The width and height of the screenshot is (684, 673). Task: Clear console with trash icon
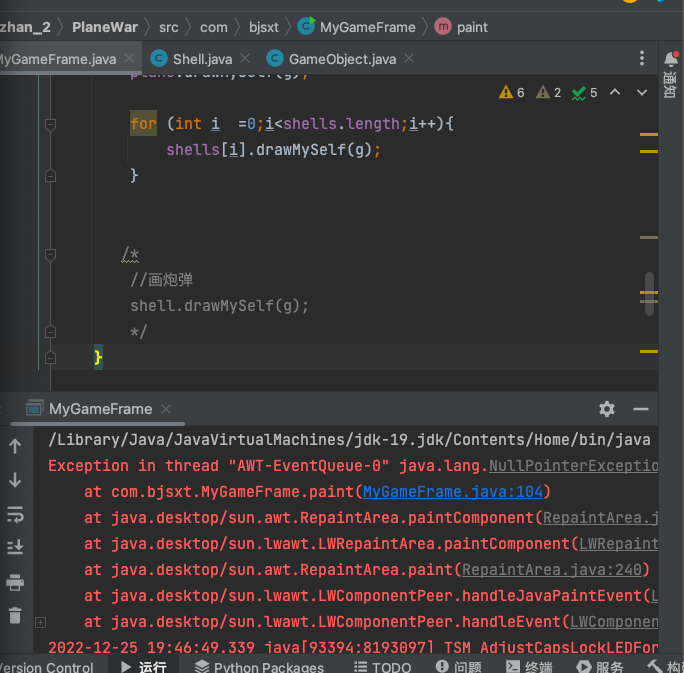coord(15,615)
